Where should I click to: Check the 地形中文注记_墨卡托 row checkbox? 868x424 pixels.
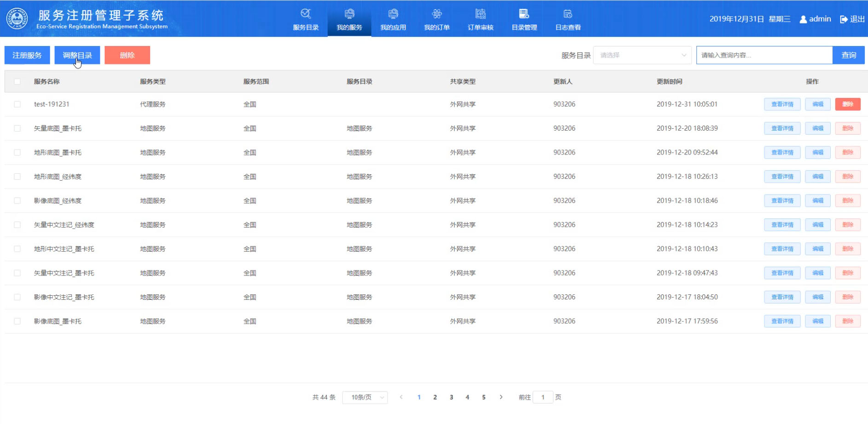pyautogui.click(x=17, y=249)
